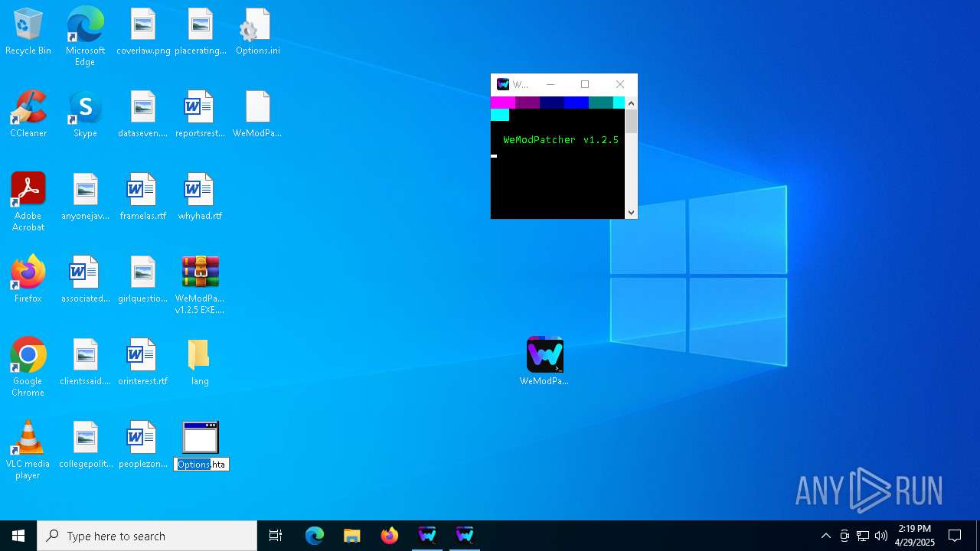
Task: Select the clientssaid image file icon
Action: pos(85,363)
